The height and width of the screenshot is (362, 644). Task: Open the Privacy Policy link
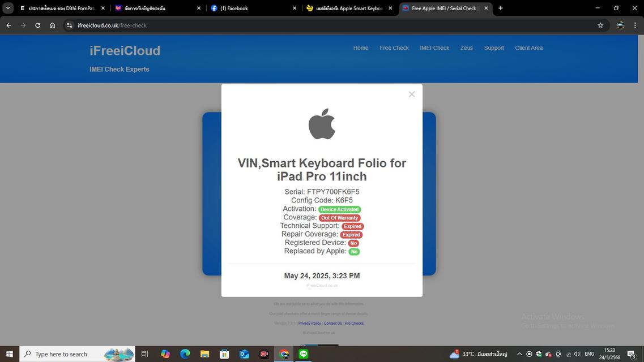pyautogui.click(x=309, y=324)
